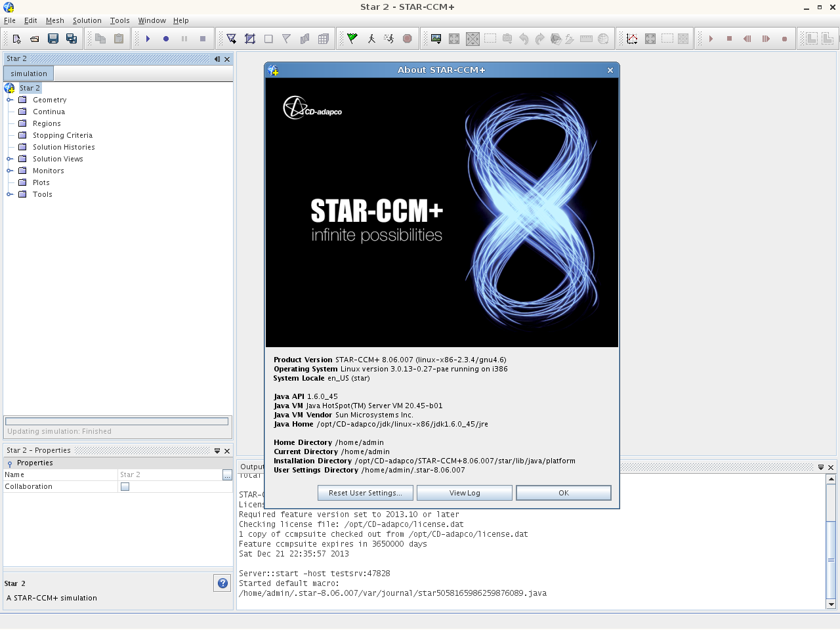Click the Output panel vertical scrollbar thumb
Viewport: 840px width, 630px height.
click(x=831, y=559)
